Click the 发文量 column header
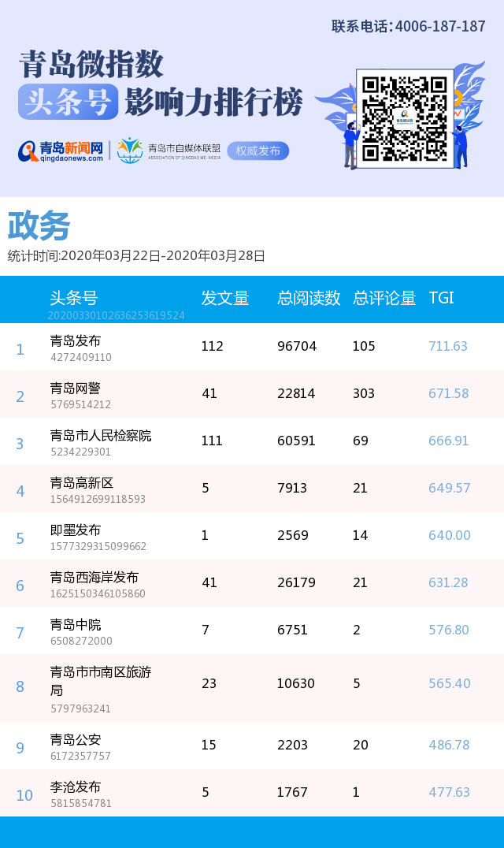 tap(225, 298)
